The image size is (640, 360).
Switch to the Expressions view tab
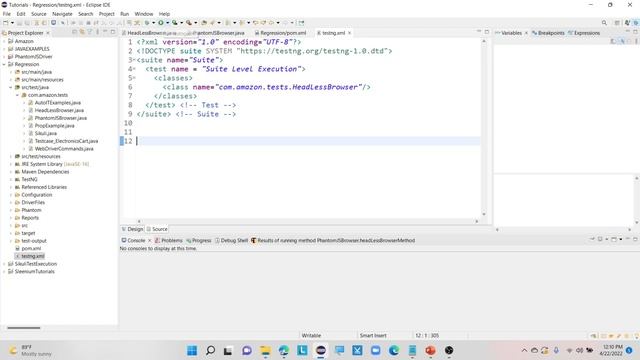point(584,33)
